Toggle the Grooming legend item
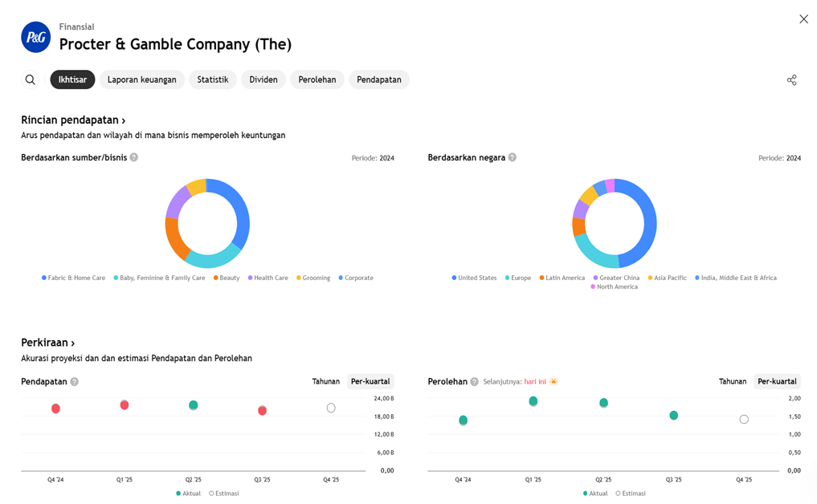 point(313,278)
